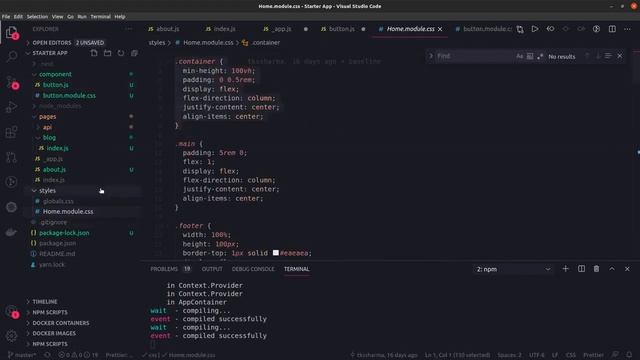
Task: Close the Home.module.css tab
Action: [x=440, y=29]
